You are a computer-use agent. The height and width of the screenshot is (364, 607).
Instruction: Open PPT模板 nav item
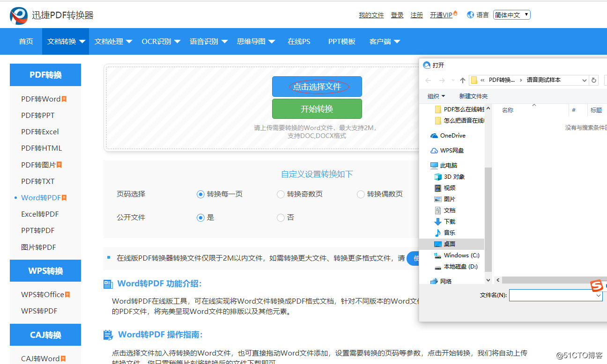click(x=342, y=41)
